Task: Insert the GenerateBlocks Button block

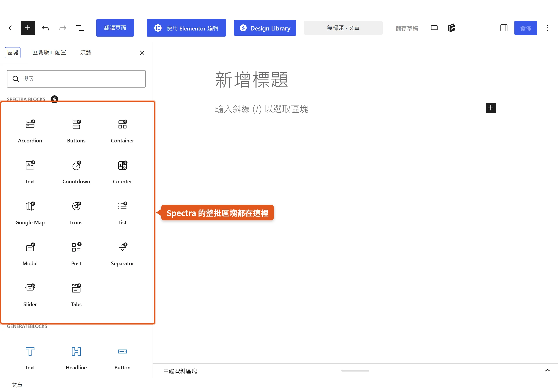Action: tap(122, 358)
